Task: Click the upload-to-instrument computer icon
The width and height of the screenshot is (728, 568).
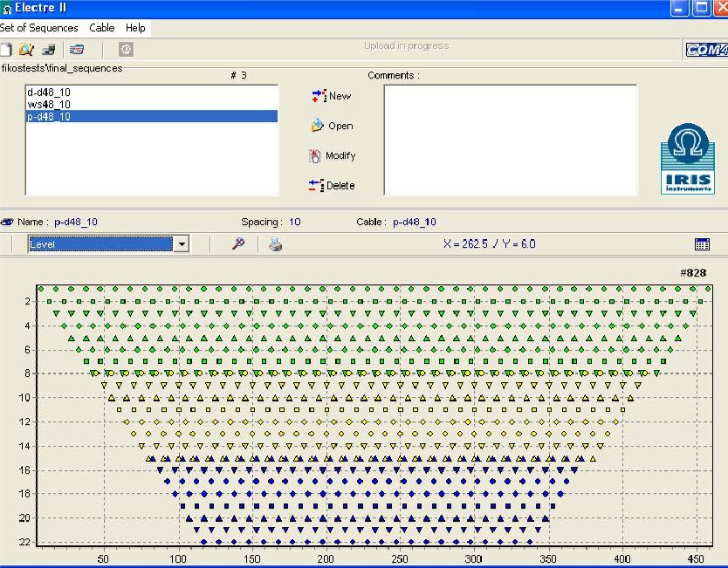Action: (x=48, y=49)
